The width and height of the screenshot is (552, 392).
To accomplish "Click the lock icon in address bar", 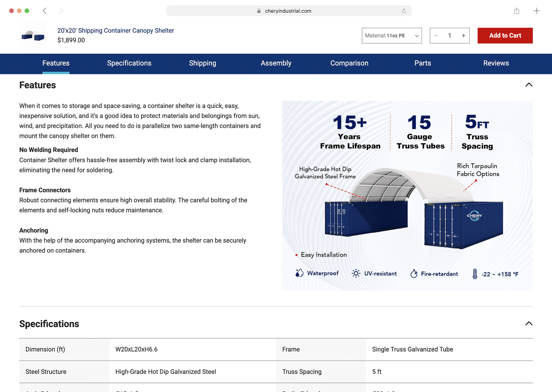I will pos(259,11).
